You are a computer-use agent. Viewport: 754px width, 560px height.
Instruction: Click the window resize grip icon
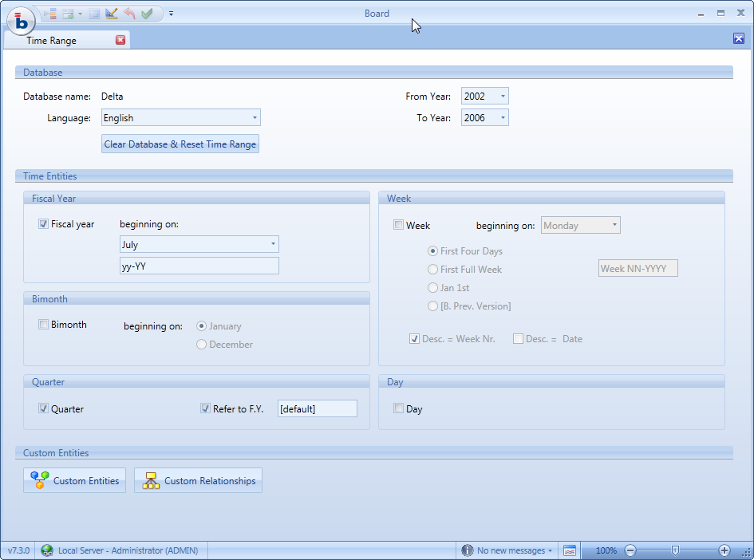point(748,554)
